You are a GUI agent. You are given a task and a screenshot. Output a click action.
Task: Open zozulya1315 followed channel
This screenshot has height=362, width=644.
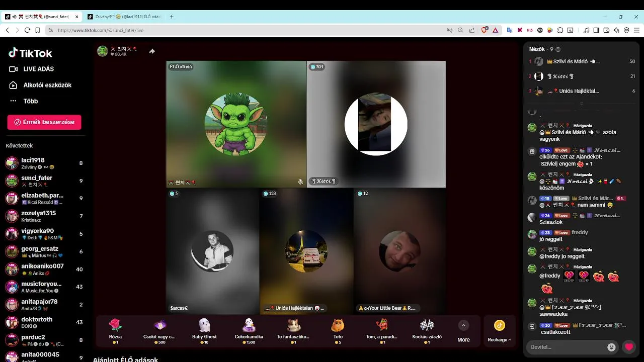pyautogui.click(x=44, y=216)
